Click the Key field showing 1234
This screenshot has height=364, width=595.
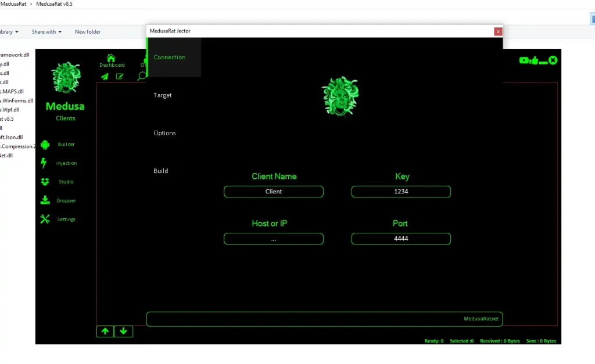[x=401, y=192]
